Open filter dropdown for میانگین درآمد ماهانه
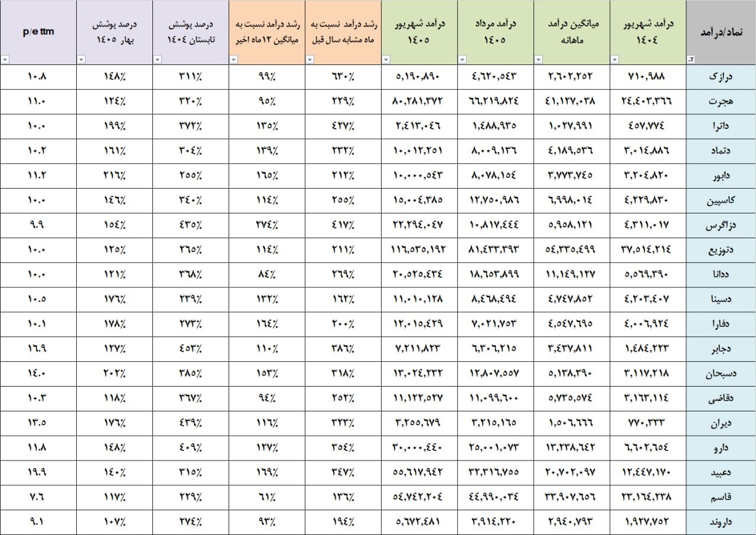756x535 pixels. pos(539,60)
